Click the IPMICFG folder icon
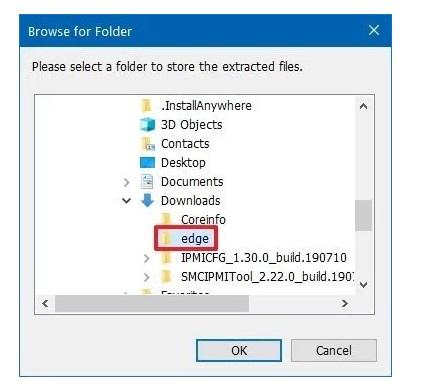429x389 pixels. click(x=166, y=258)
